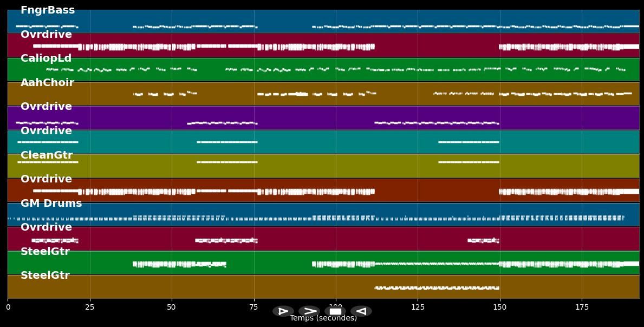Select the CaliopLd track label
Viewport: 644px width, 327px height.
46,58
